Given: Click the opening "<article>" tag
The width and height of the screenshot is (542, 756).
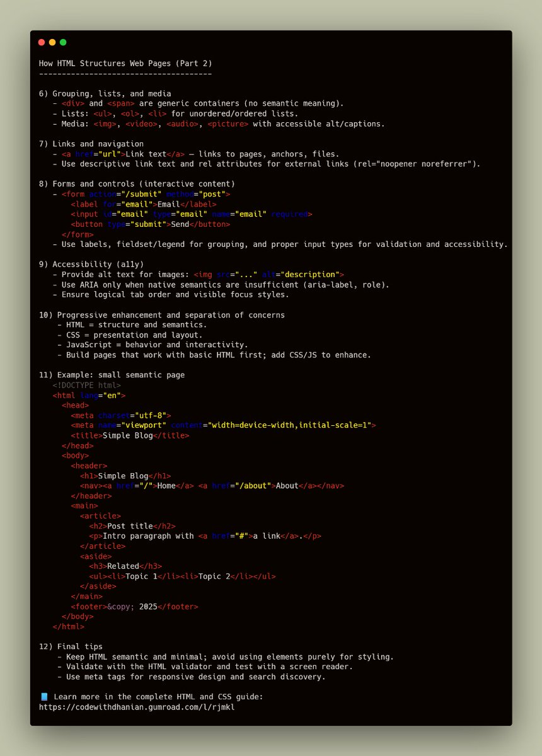Looking at the screenshot, I should (100, 516).
